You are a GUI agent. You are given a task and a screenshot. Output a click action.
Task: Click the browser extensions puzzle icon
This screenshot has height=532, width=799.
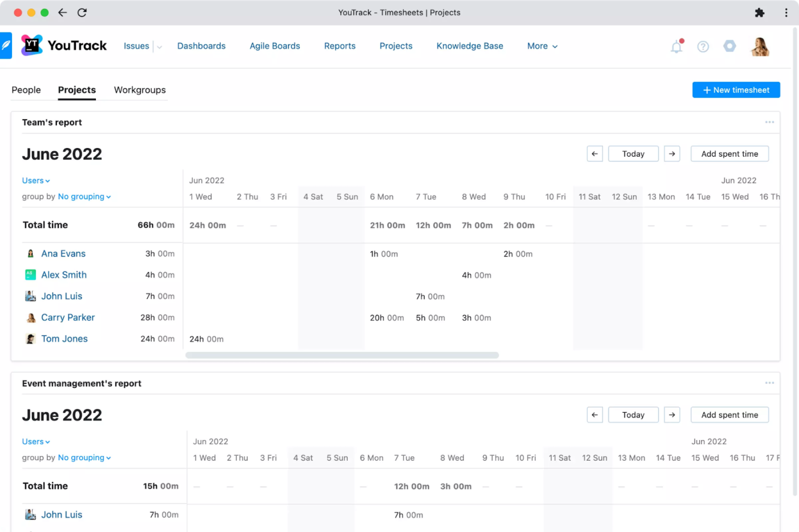click(760, 13)
